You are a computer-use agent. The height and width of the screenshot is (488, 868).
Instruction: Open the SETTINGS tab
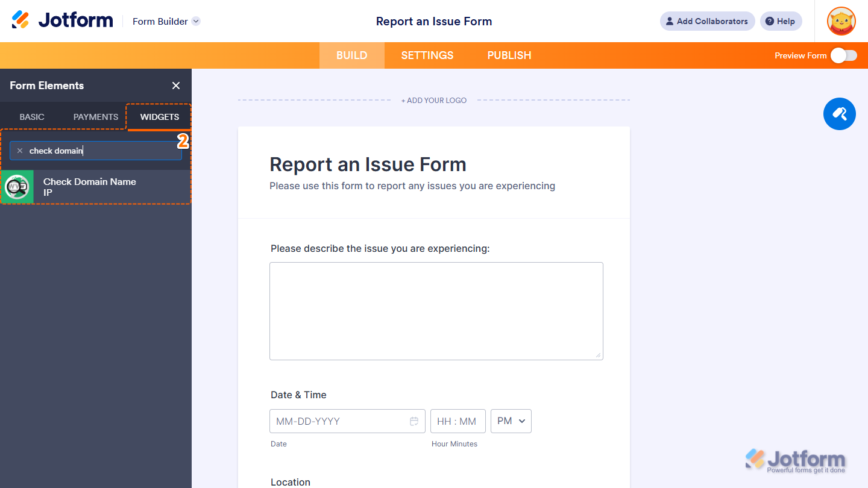427,55
